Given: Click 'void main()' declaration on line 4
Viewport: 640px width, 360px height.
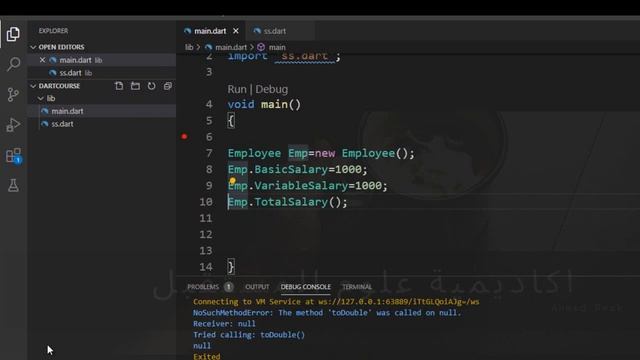Looking at the screenshot, I should click(264, 104).
